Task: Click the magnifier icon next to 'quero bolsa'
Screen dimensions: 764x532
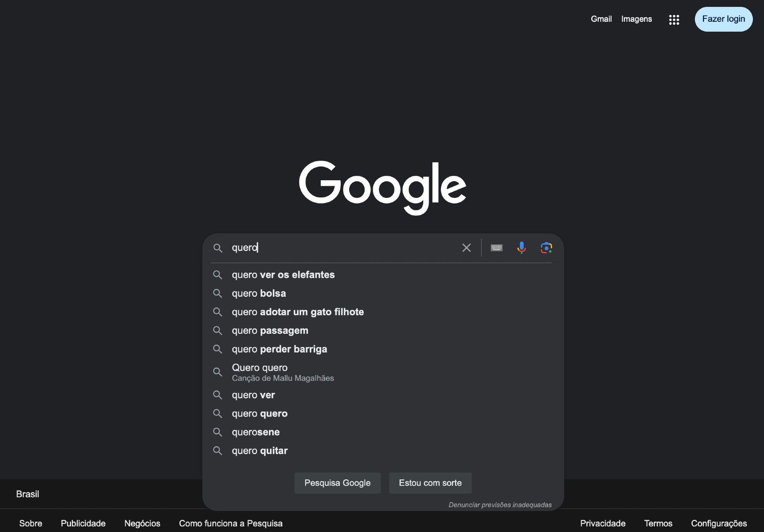Action: pos(218,293)
